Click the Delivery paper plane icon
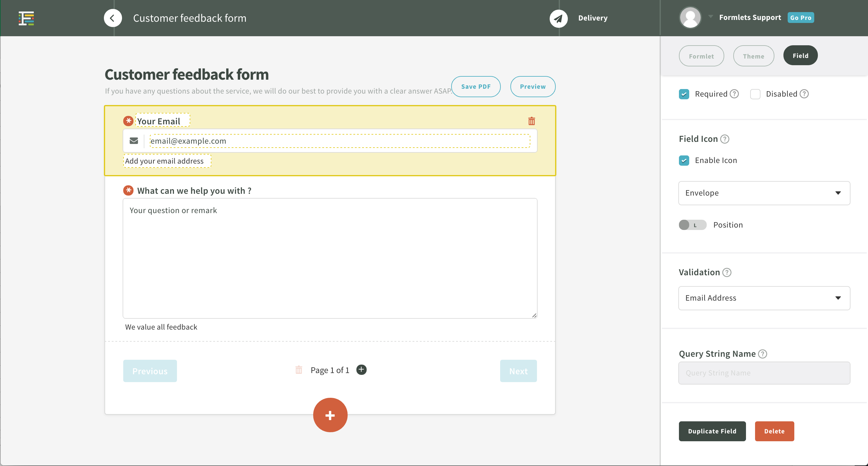Screen dimensions: 868x466 point(558,18)
